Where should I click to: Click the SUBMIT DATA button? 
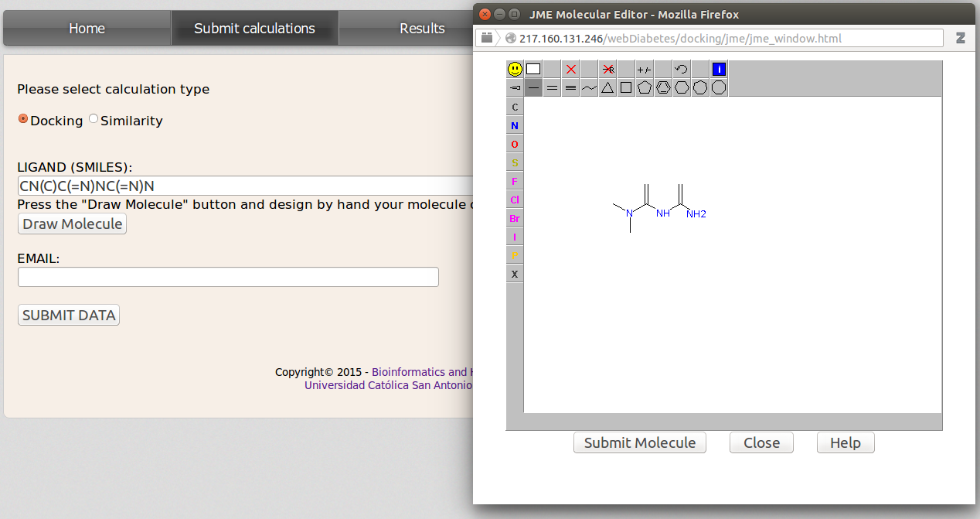click(x=69, y=315)
